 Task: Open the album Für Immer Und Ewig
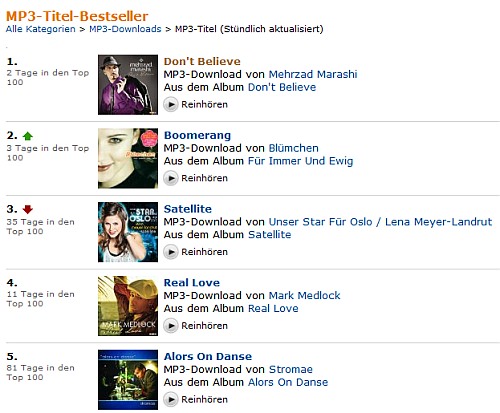click(x=301, y=161)
